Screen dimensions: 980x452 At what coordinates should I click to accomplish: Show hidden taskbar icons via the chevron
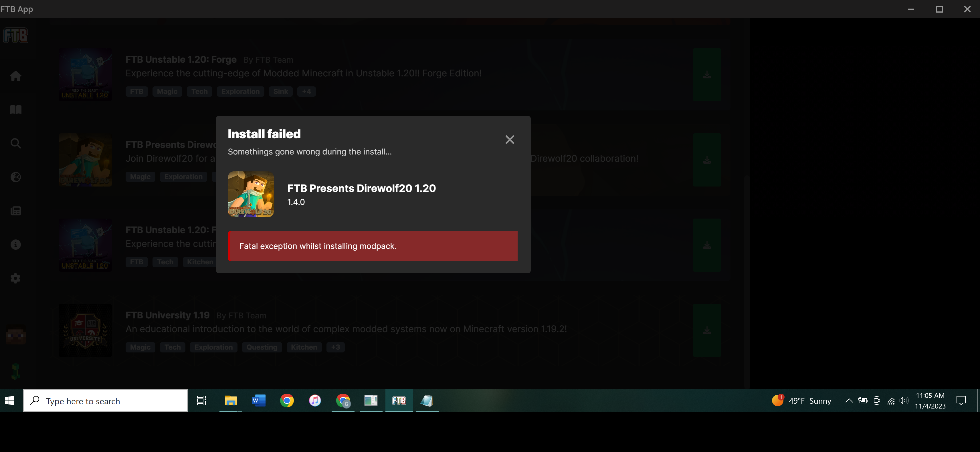click(x=849, y=401)
